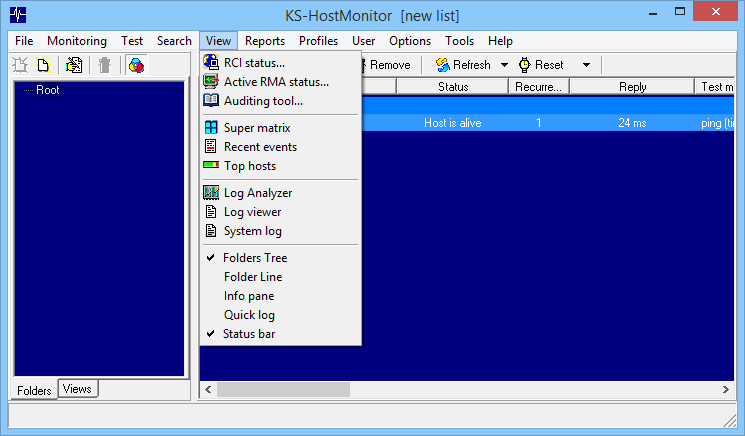
Task: Click the new document toolbar icon
Action: [x=44, y=65]
